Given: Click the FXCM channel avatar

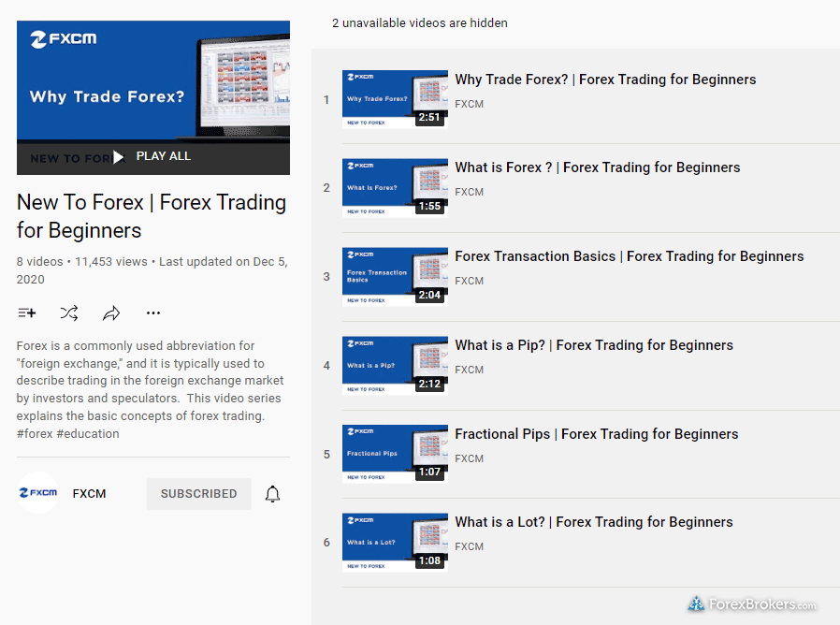Looking at the screenshot, I should tap(37, 493).
